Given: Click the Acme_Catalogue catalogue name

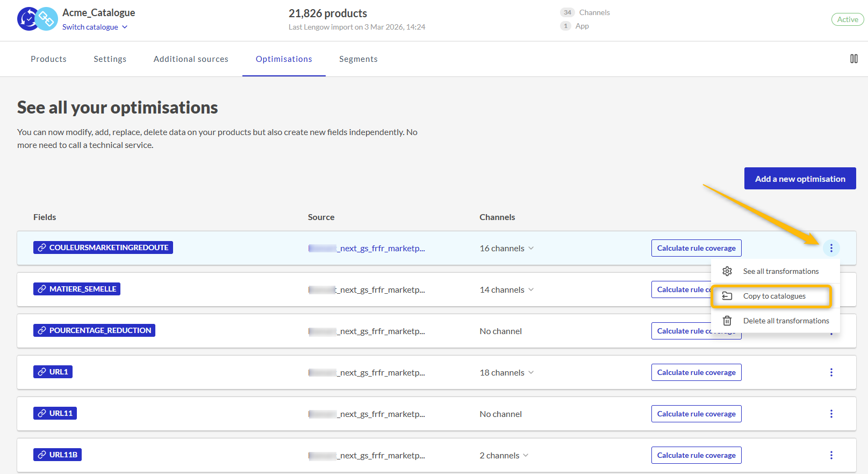Looking at the screenshot, I should pyautogui.click(x=98, y=12).
